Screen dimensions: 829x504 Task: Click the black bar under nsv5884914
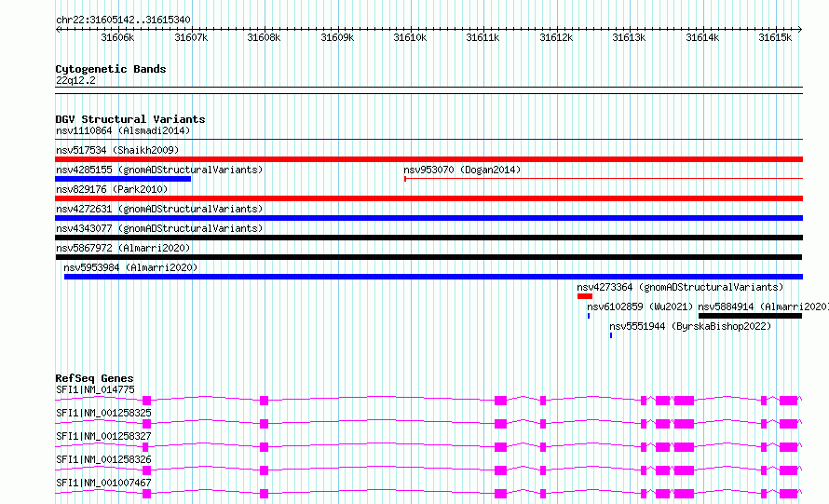[x=750, y=316]
